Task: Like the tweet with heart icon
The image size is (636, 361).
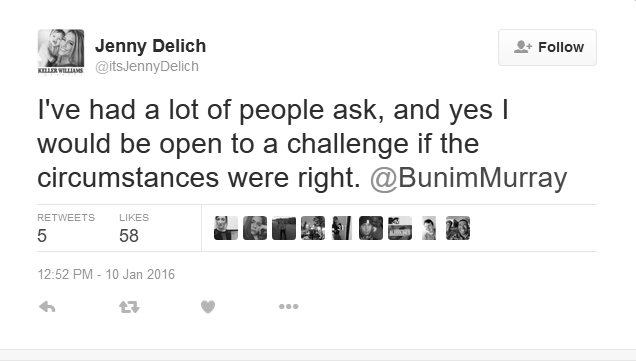Action: [208, 307]
